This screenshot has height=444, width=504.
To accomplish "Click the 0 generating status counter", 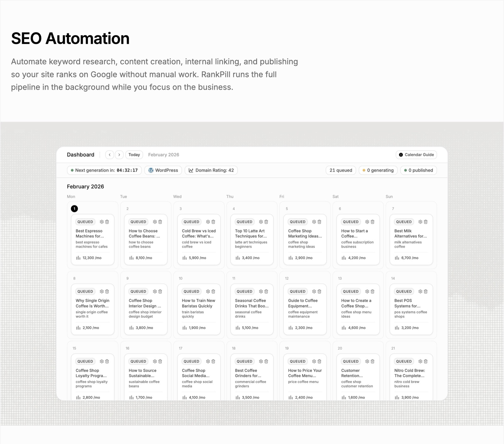I will point(378,170).
